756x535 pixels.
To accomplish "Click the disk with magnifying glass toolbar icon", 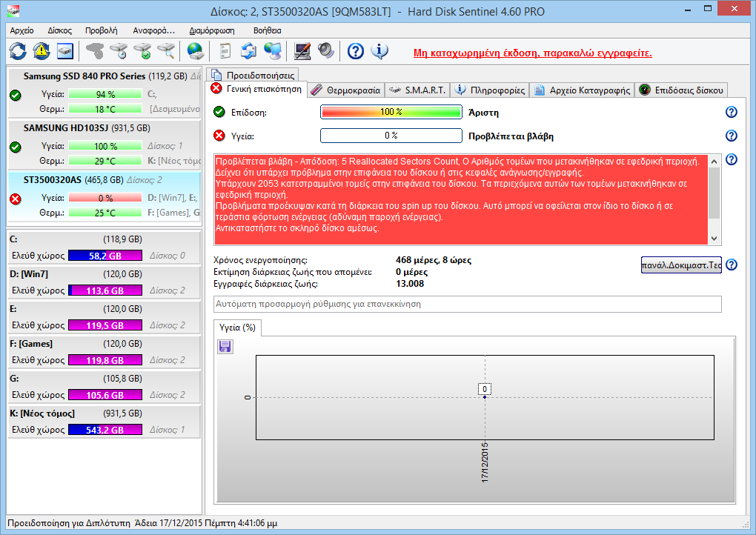I will (166, 50).
